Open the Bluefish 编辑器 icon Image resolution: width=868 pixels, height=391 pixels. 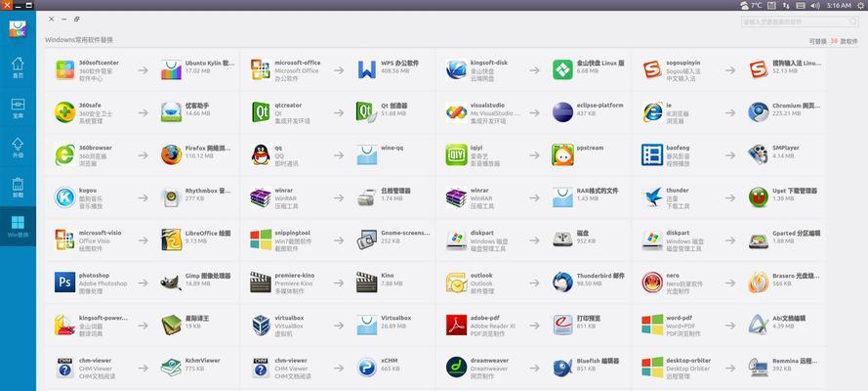point(562,368)
